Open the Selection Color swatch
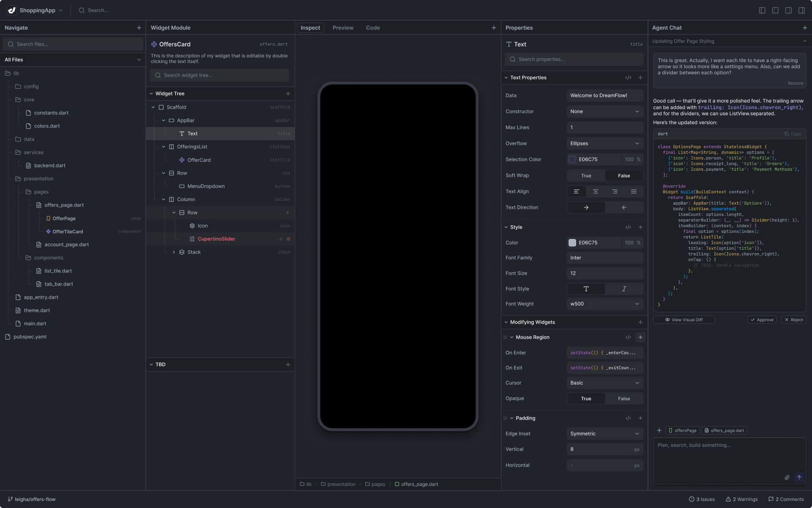This screenshot has width=812, height=508. (572, 159)
